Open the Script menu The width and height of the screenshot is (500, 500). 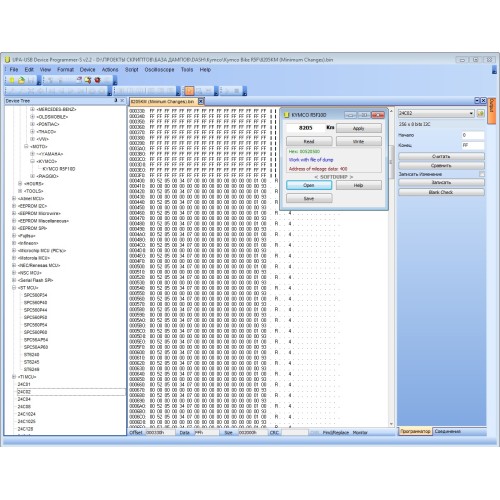131,70
